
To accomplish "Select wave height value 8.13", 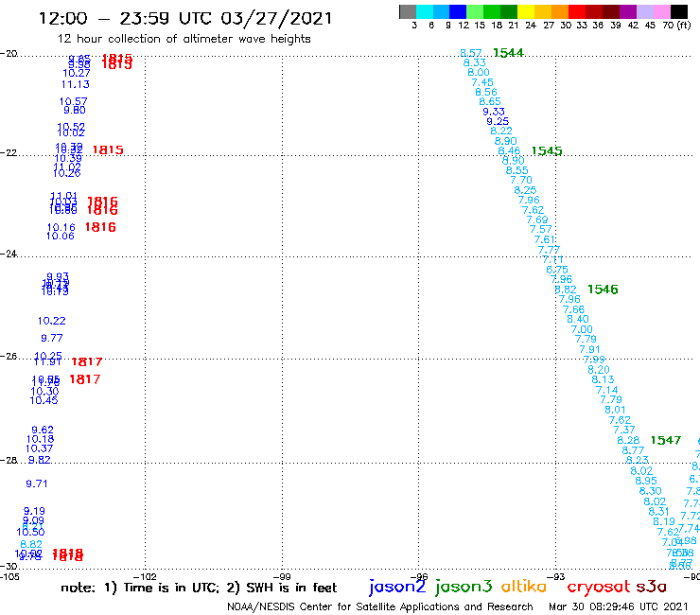I will (603, 379).
